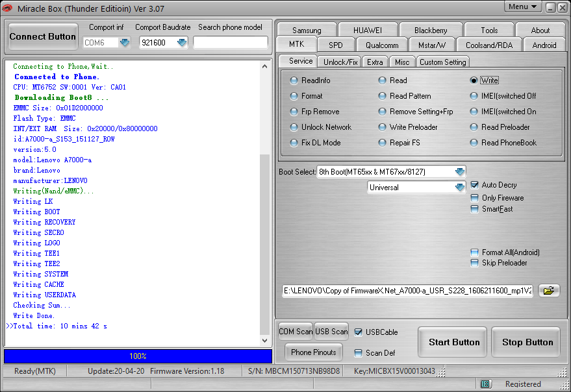Screen dimensions: 571x392
Task: Click the Stop Button
Action: tap(527, 342)
